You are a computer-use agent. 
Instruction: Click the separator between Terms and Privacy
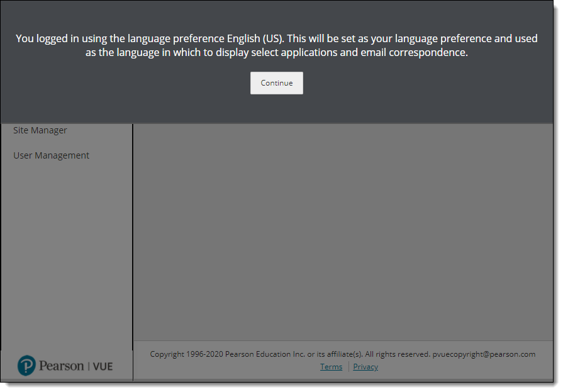click(x=348, y=367)
